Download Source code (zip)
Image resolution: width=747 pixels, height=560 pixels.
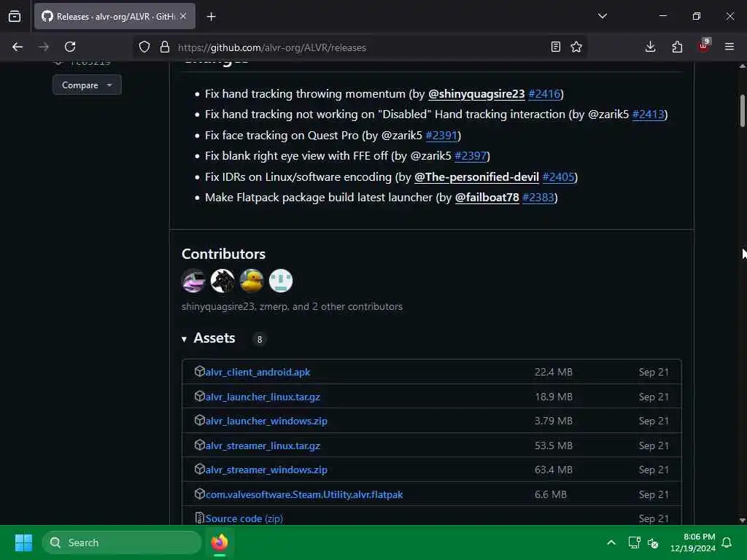tap(244, 518)
